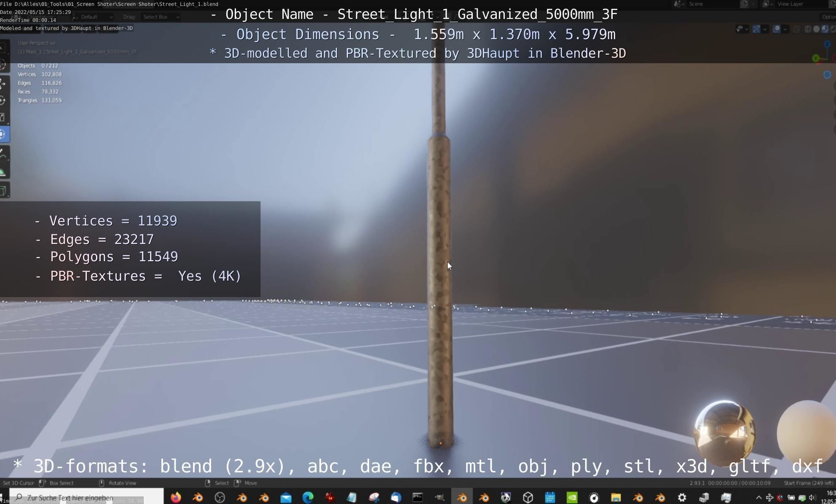836x504 pixels.
Task: Open File Explorer from the taskbar
Action: pyautogui.click(x=616, y=498)
